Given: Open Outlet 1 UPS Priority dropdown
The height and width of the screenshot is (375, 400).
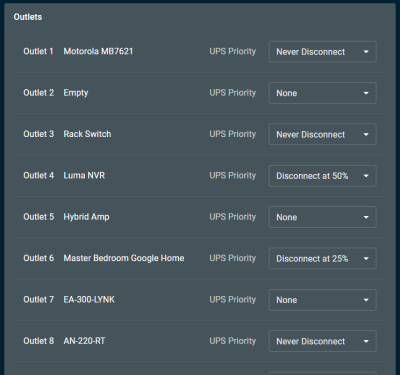Looking at the screenshot, I should [323, 52].
